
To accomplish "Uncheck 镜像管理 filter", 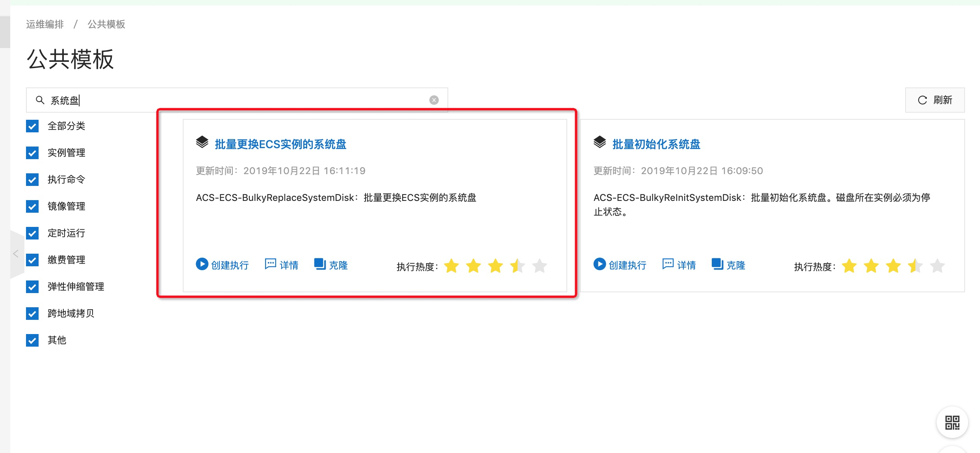I will (32, 206).
